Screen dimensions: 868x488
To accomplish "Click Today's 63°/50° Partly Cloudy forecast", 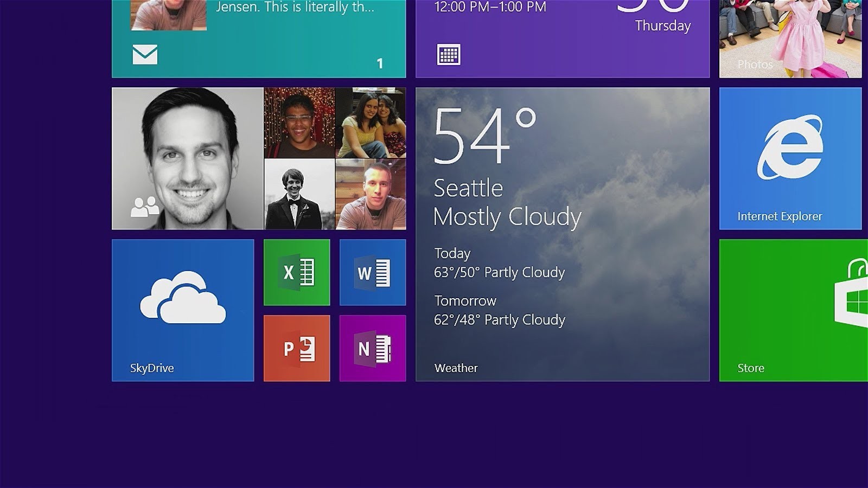I will pos(499,272).
